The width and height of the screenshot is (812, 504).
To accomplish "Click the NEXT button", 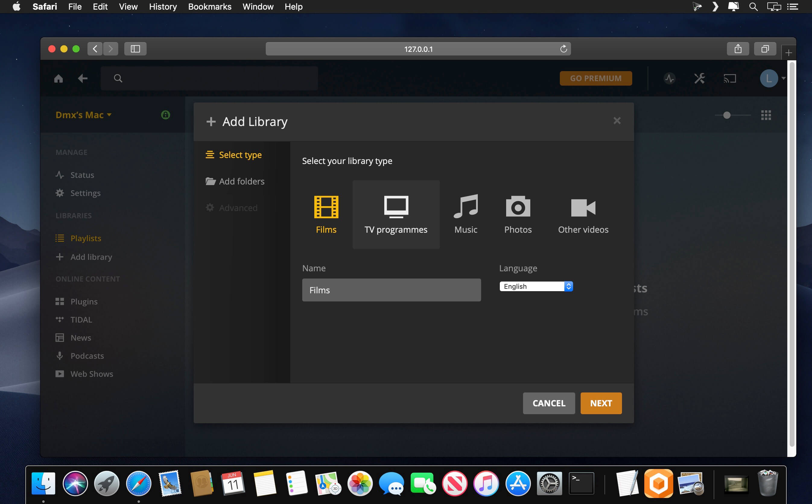I will pyautogui.click(x=601, y=403).
